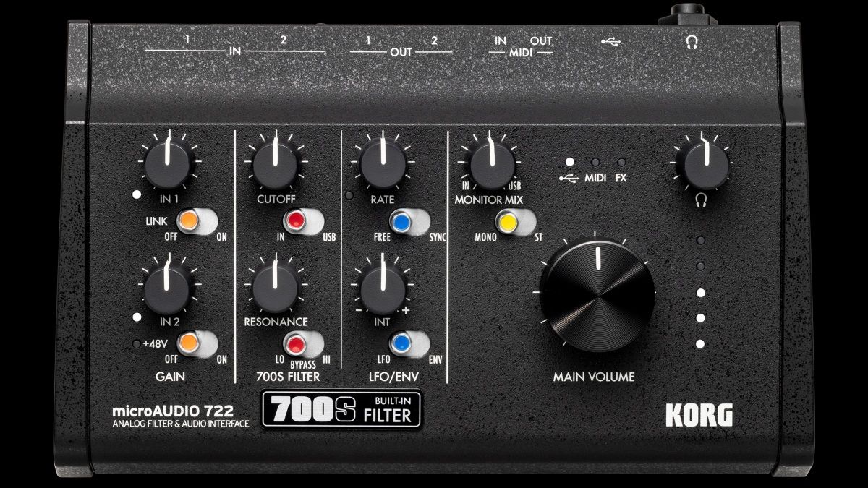Click the lit USB status LED
This screenshot has width=868, height=488.
coord(570,163)
